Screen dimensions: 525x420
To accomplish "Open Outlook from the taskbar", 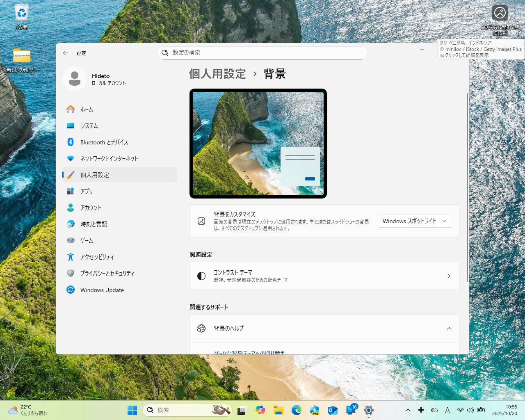I will coord(333,410).
